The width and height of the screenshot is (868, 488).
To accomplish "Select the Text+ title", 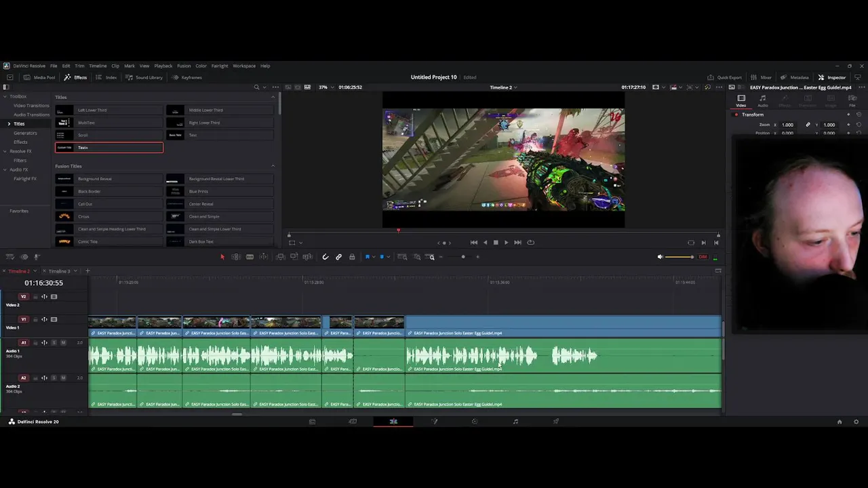I will (x=109, y=148).
